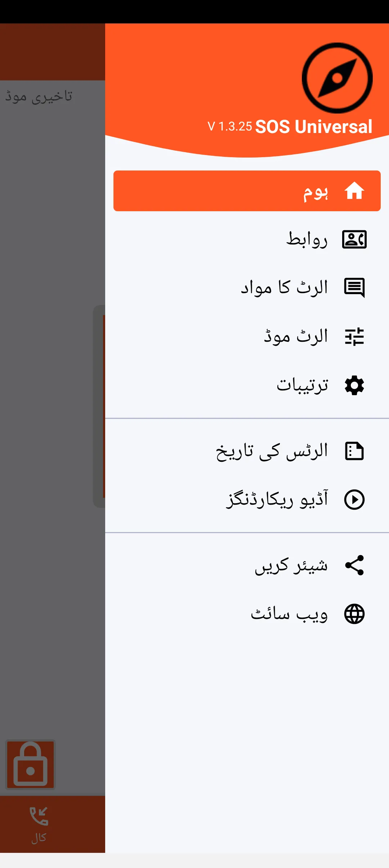Tap the alert message content icon
389x868 pixels.
(x=354, y=288)
